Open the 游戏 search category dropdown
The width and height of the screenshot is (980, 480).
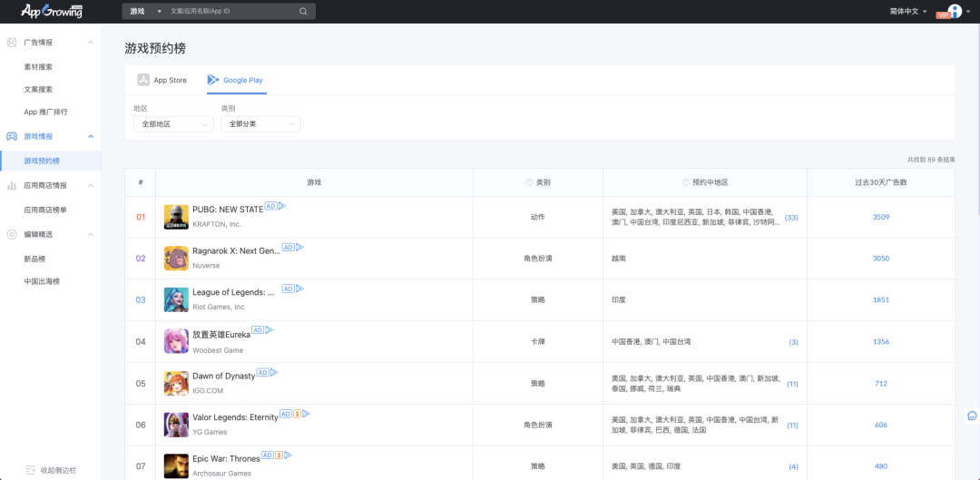(x=144, y=11)
